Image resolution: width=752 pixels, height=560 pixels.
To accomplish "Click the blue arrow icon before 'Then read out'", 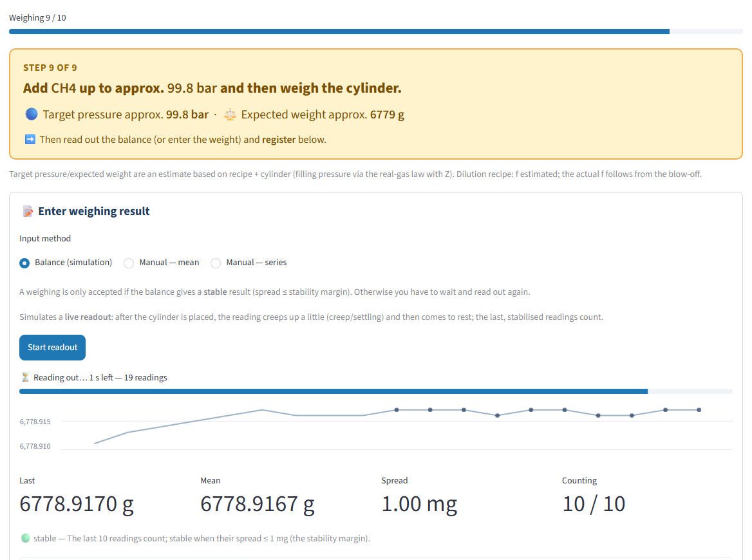I will [30, 140].
